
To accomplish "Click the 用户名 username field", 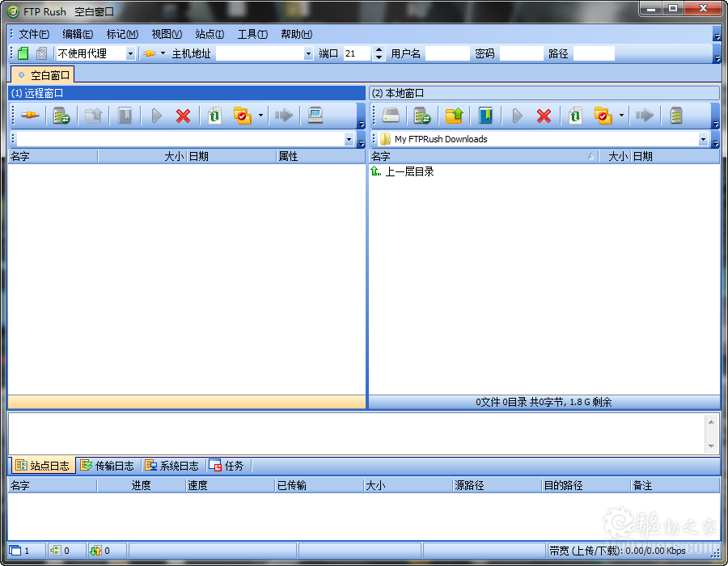I will tap(447, 53).
